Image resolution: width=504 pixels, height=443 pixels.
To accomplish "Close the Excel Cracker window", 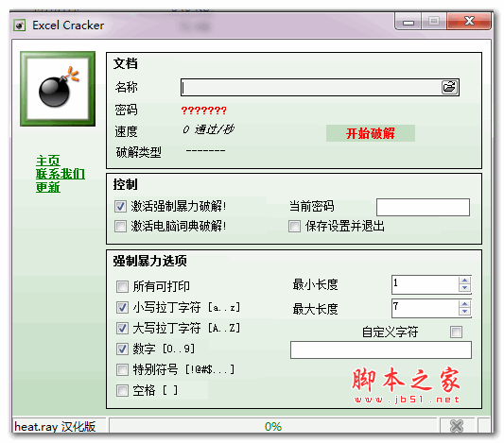I will point(469,21).
